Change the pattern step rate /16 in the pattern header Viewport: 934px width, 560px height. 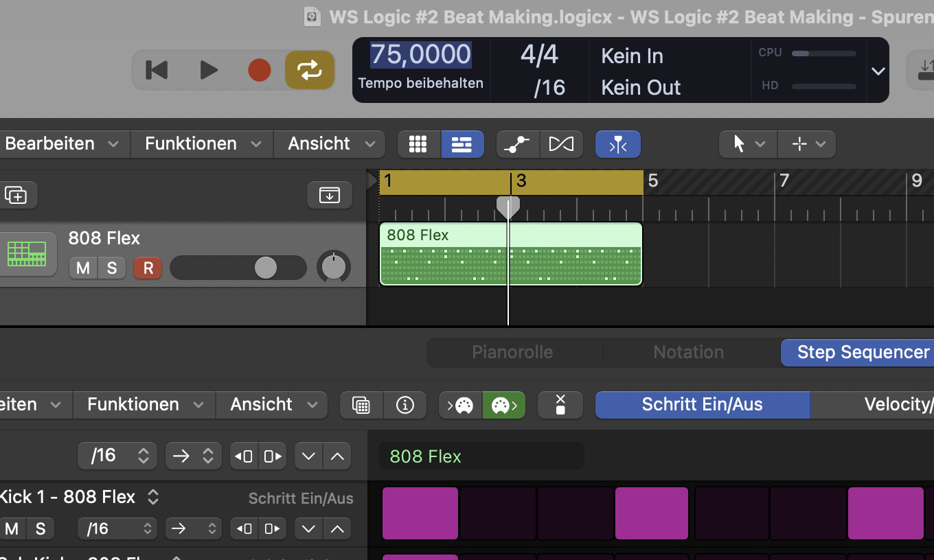(x=117, y=456)
